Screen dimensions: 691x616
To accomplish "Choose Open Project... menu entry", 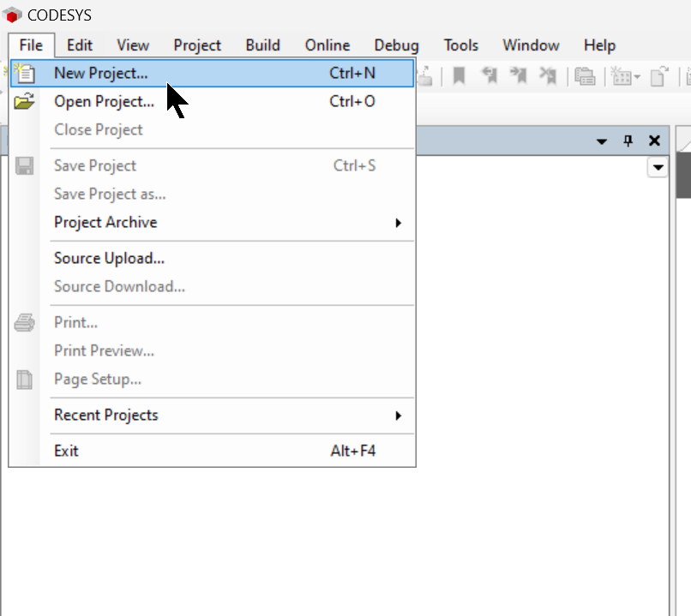I will (213, 101).
